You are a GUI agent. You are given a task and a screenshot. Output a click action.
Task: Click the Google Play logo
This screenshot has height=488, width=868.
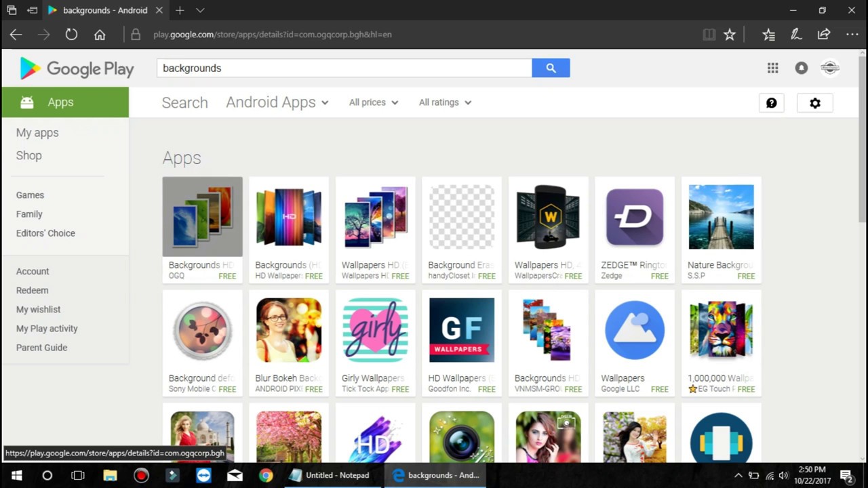click(77, 68)
